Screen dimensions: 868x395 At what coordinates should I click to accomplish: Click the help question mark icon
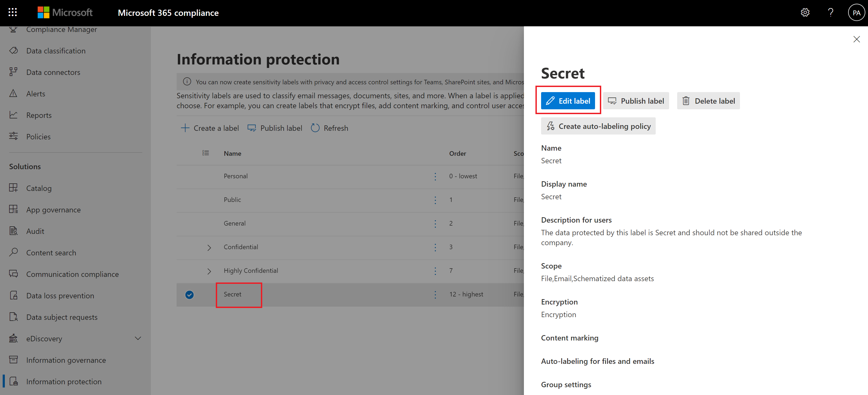click(x=831, y=12)
